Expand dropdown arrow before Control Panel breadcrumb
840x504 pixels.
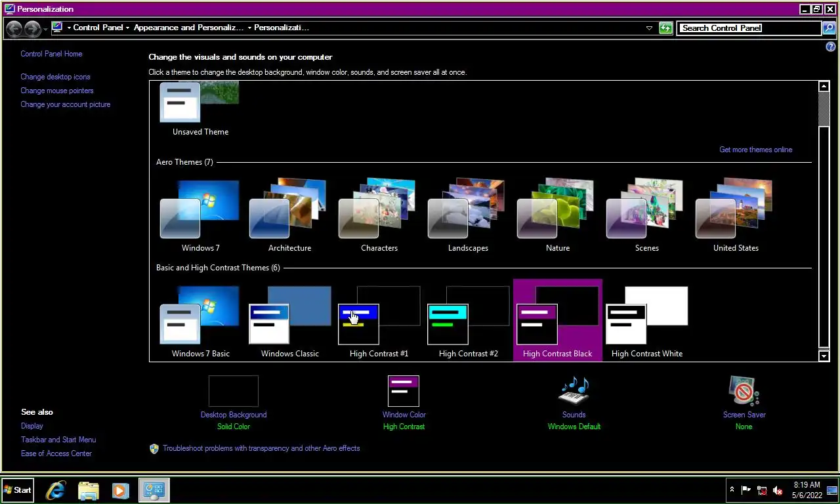(x=69, y=28)
